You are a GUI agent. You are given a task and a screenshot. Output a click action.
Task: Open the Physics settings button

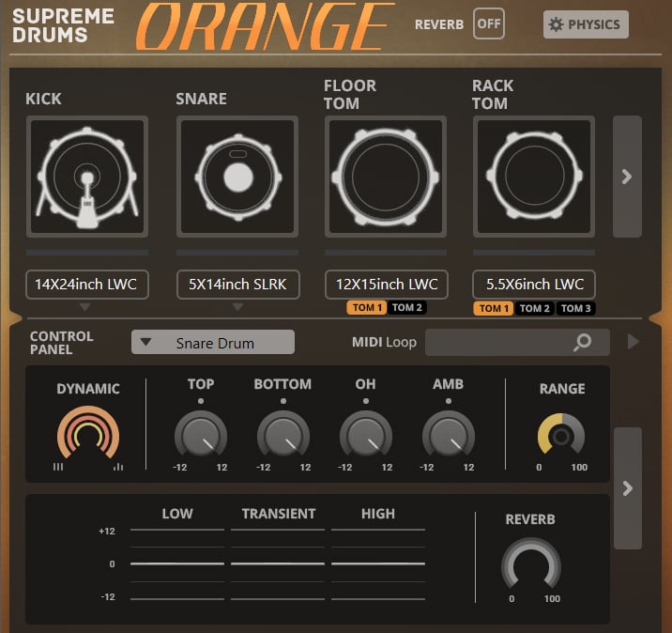[x=586, y=24]
